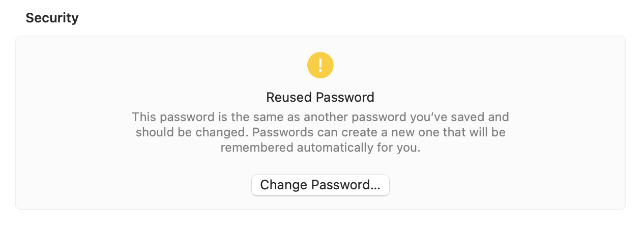Select the Security section heading
The width and height of the screenshot is (644, 229).
52,18
